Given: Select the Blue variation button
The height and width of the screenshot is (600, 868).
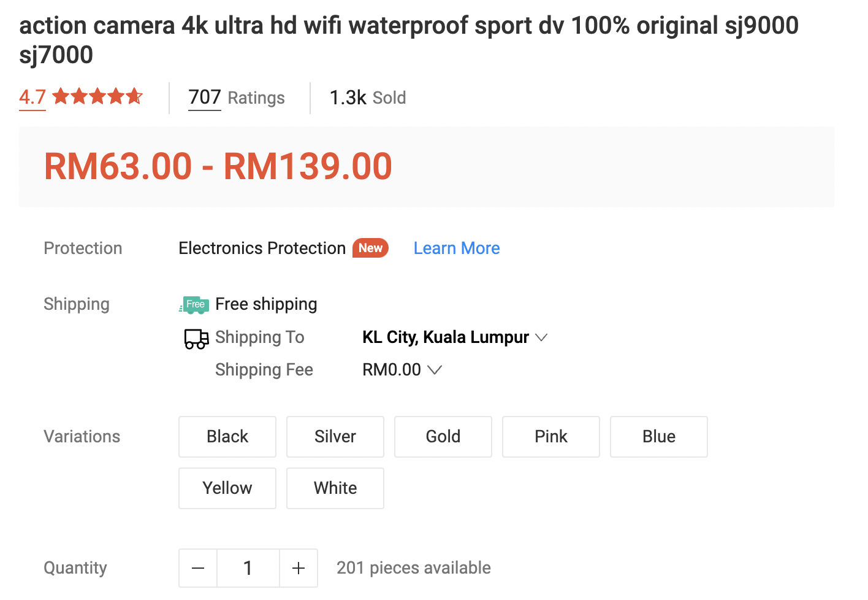Looking at the screenshot, I should (x=659, y=437).
